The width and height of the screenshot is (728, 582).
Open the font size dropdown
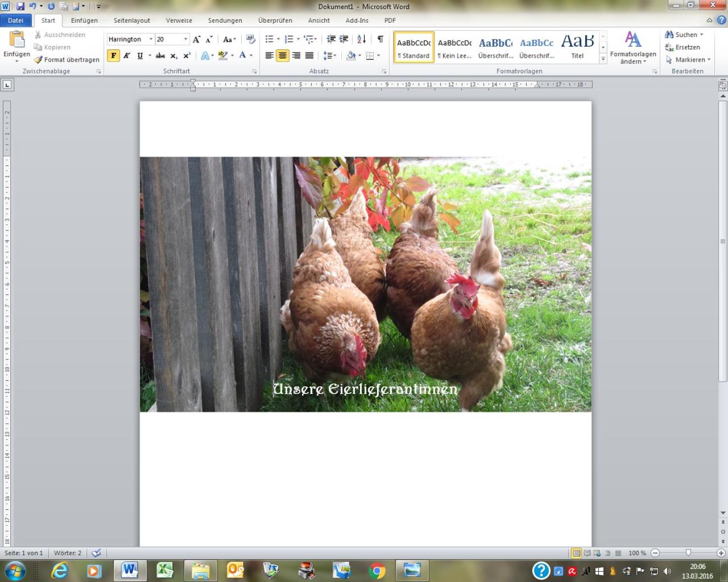(185, 39)
